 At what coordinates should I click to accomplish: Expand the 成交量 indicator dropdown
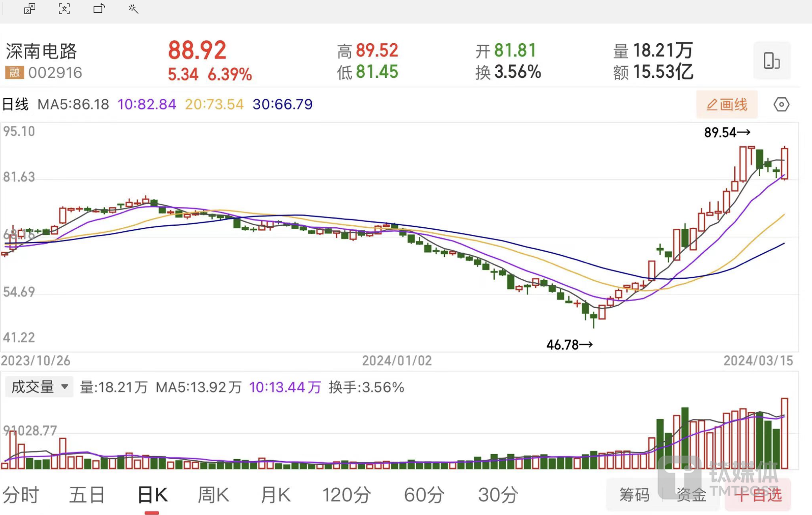pos(39,387)
